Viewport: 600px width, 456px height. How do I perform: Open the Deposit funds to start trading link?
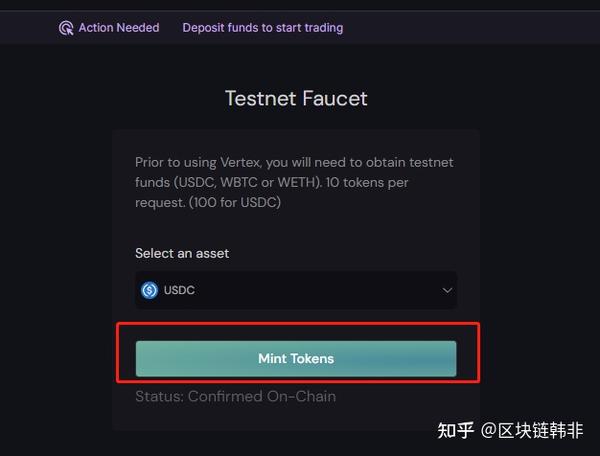(262, 28)
